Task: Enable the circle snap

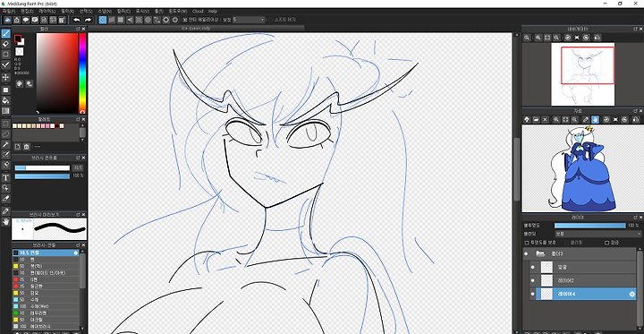Action: click(148, 20)
